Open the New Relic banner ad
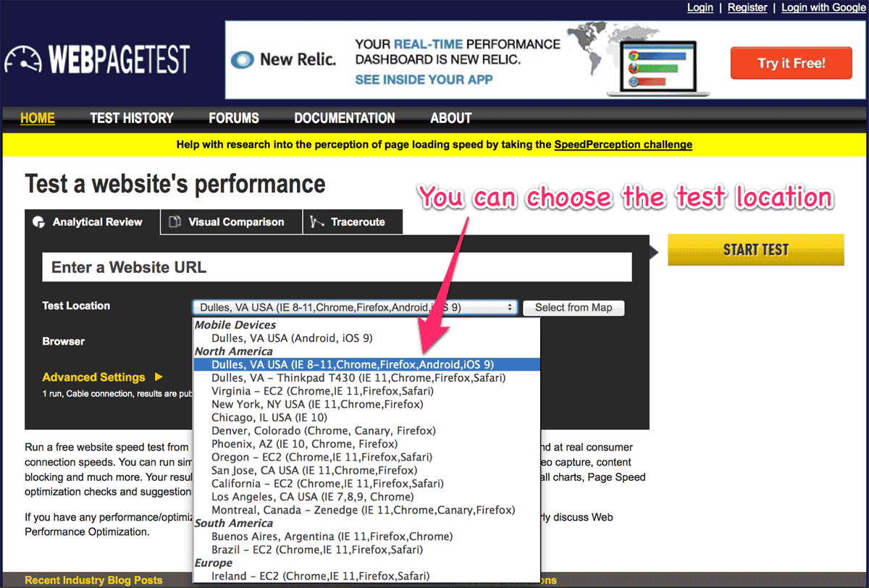Screen dimensions: 869x588 [x=546, y=59]
